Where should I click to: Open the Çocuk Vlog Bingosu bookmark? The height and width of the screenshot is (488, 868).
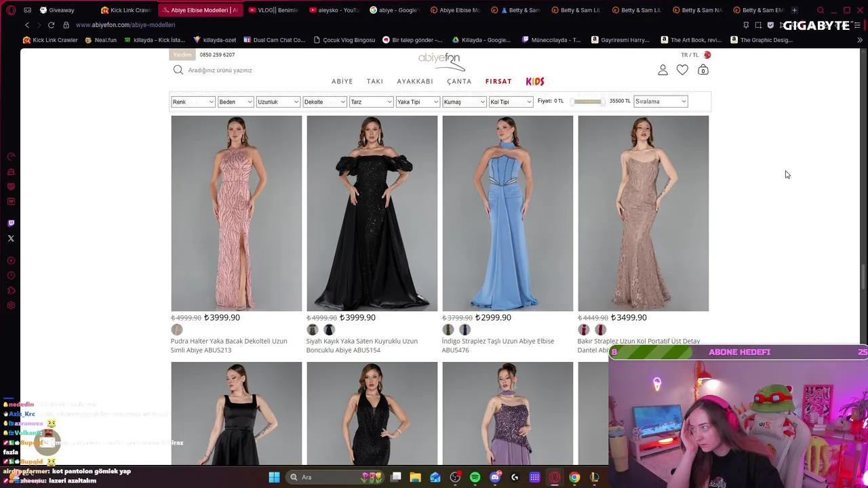(x=344, y=40)
